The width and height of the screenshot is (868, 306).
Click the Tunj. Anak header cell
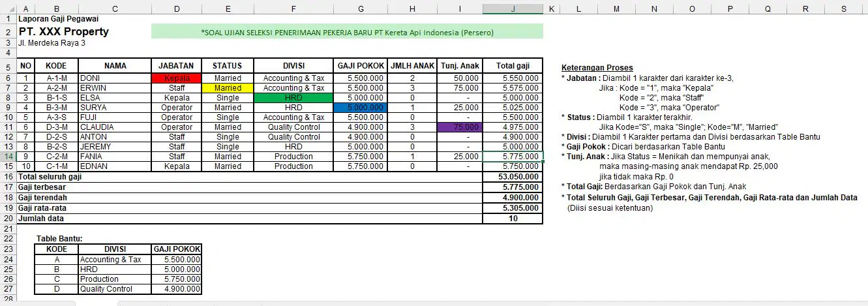click(460, 66)
